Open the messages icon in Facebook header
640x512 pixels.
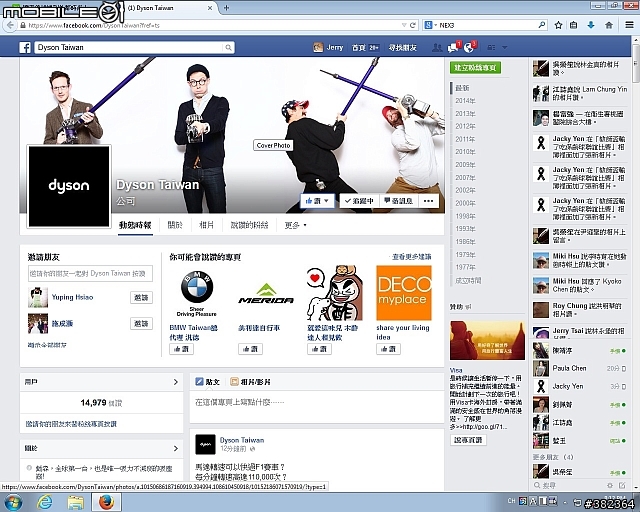[453, 48]
